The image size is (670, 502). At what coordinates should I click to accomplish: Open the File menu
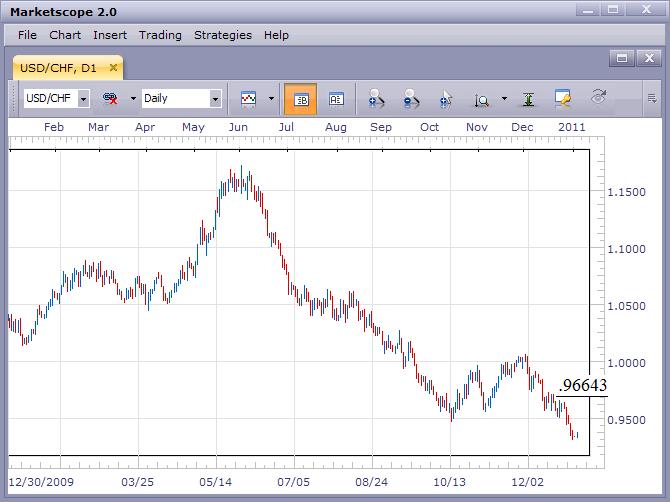(x=27, y=35)
